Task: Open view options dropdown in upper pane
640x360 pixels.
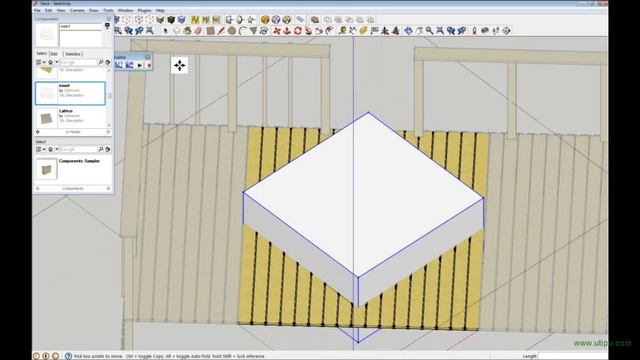Action: [40, 62]
